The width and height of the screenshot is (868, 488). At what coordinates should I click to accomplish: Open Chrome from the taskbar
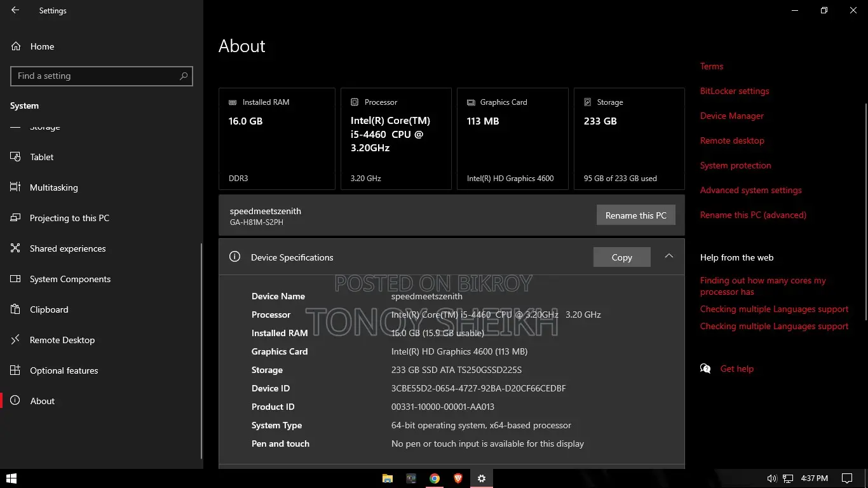pos(435,478)
